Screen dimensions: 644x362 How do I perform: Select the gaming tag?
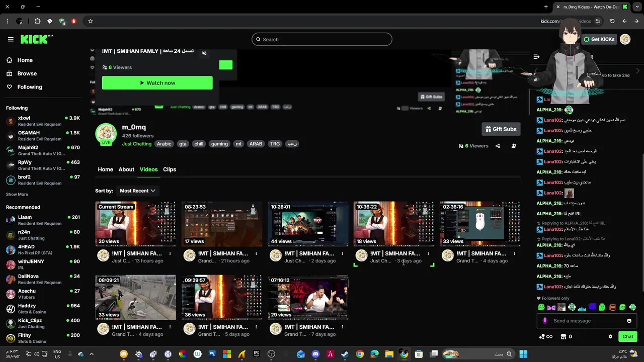point(219,144)
